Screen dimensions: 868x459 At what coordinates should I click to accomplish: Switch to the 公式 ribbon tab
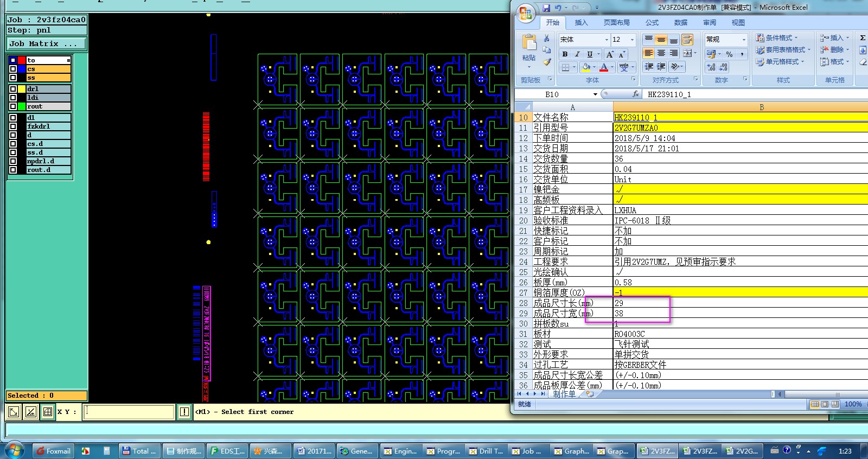(x=652, y=23)
